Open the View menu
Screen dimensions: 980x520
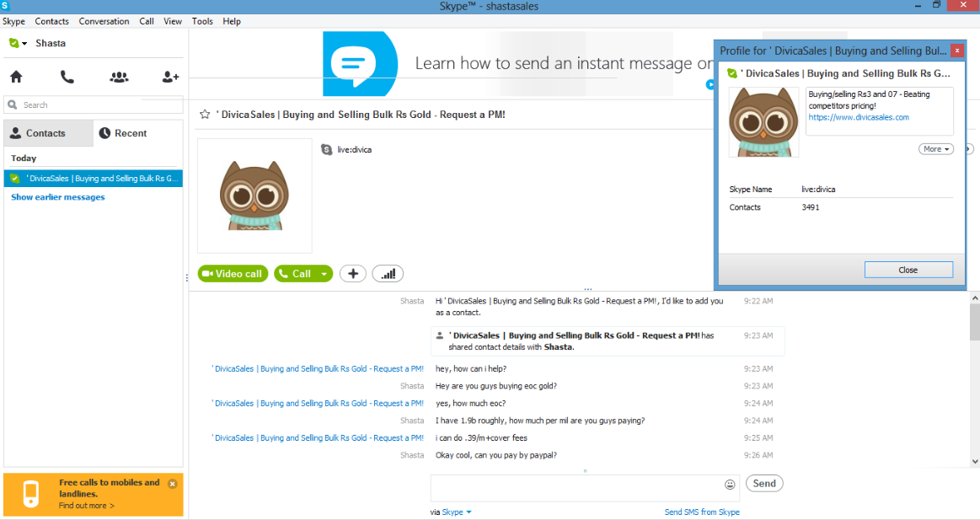click(x=173, y=21)
